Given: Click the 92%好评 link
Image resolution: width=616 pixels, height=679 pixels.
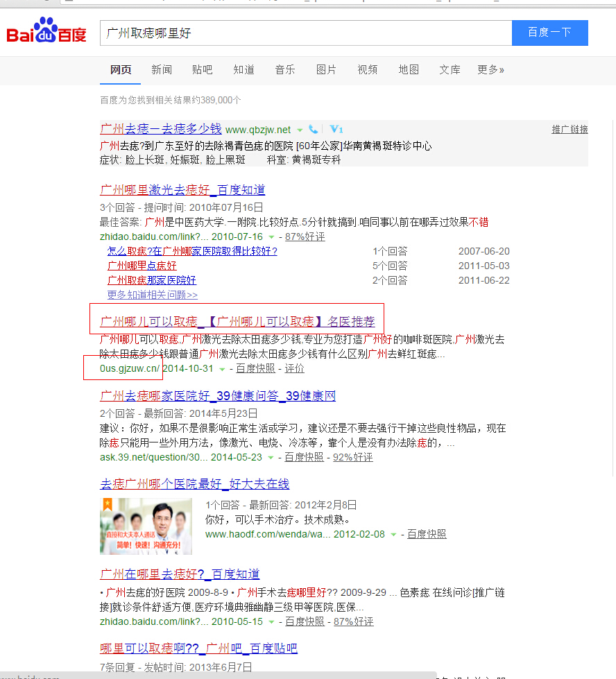Looking at the screenshot, I should coord(353,457).
